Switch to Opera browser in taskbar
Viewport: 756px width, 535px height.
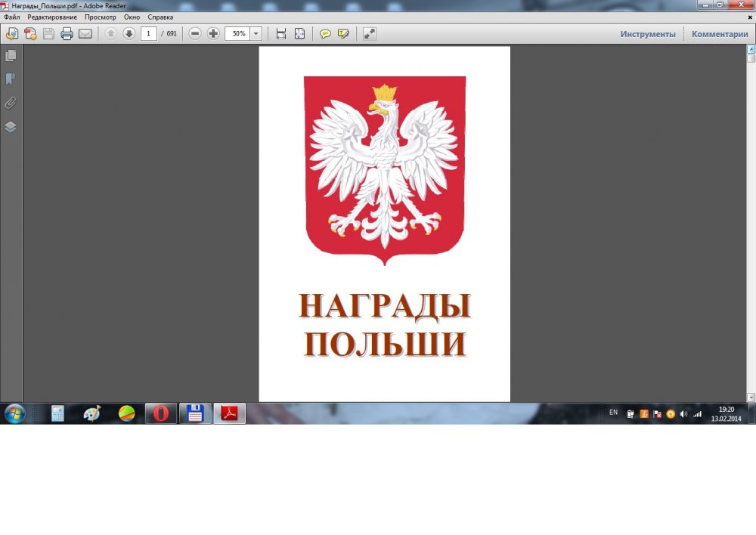pyautogui.click(x=161, y=413)
